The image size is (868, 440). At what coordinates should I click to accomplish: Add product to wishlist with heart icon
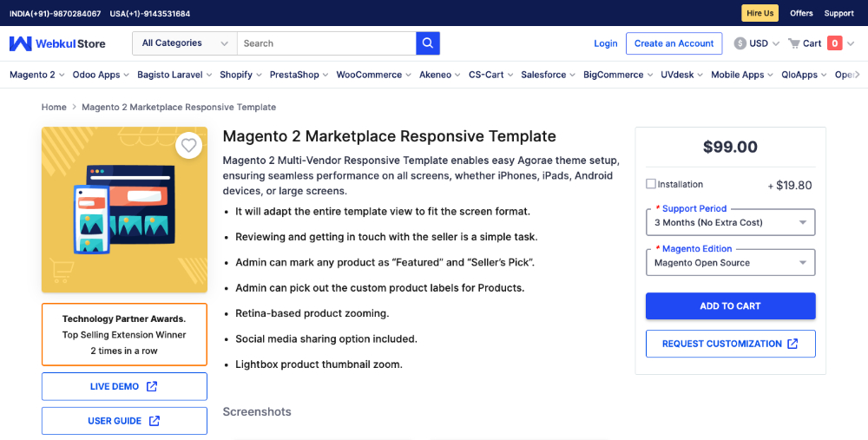(x=188, y=146)
